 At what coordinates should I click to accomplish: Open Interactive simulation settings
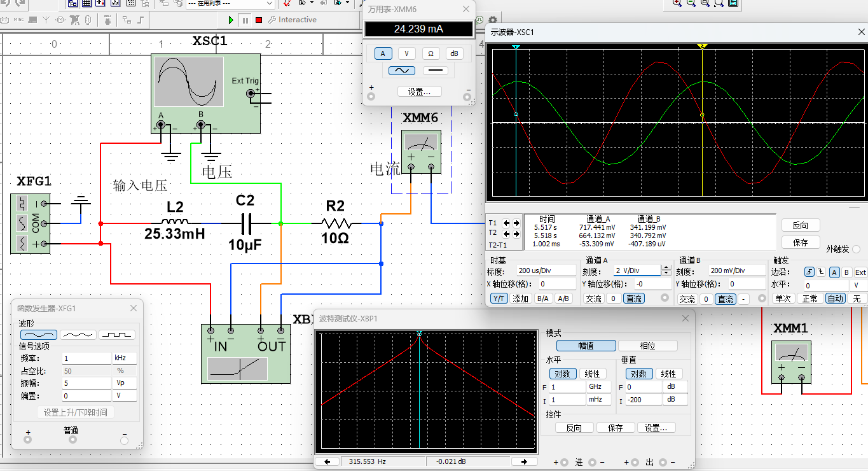[x=293, y=20]
